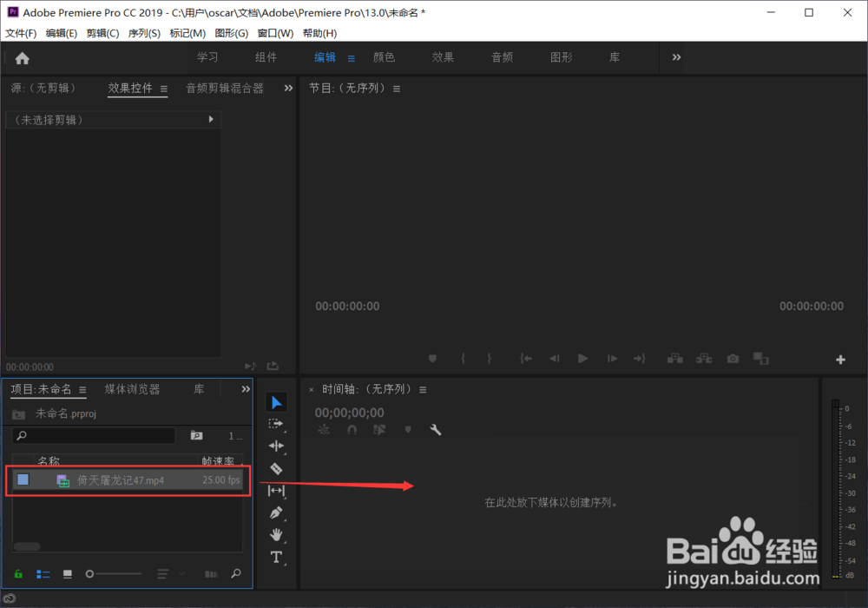Click Mark Out button
The height and width of the screenshot is (608, 868).
[x=490, y=359]
